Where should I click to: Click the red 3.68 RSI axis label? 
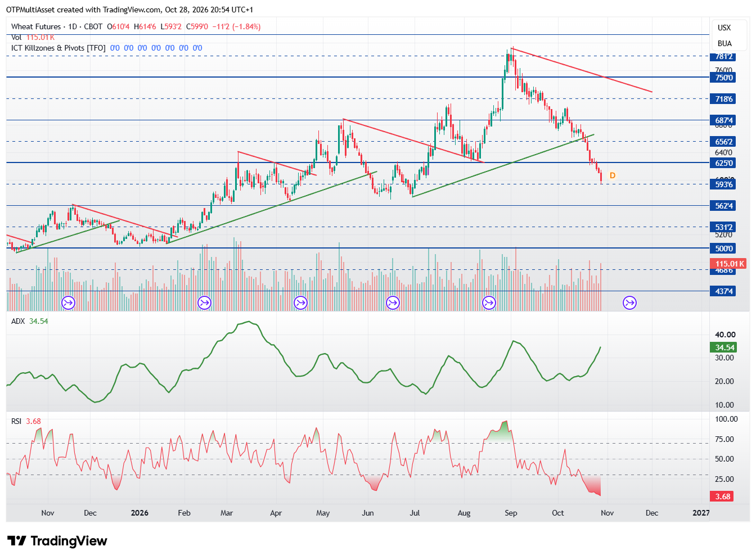(723, 496)
